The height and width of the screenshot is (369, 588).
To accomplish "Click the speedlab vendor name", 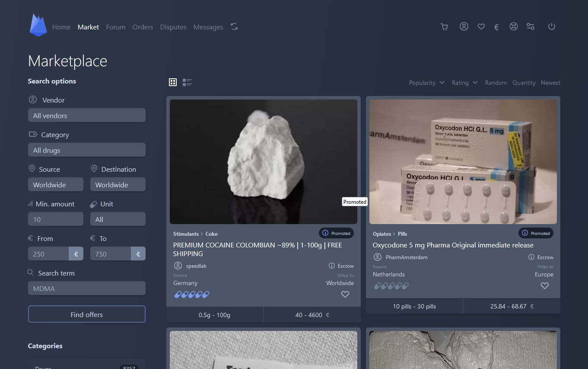I will click(x=197, y=266).
